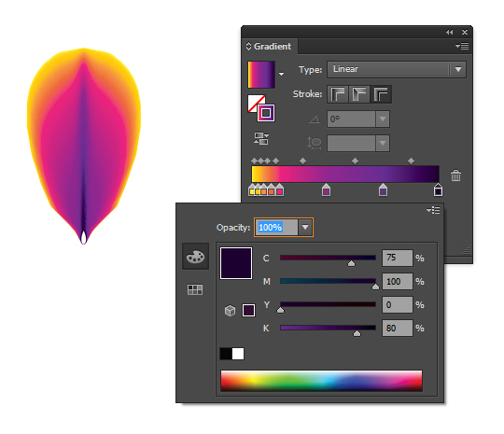Apply gradient within stroke option

[x=338, y=94]
